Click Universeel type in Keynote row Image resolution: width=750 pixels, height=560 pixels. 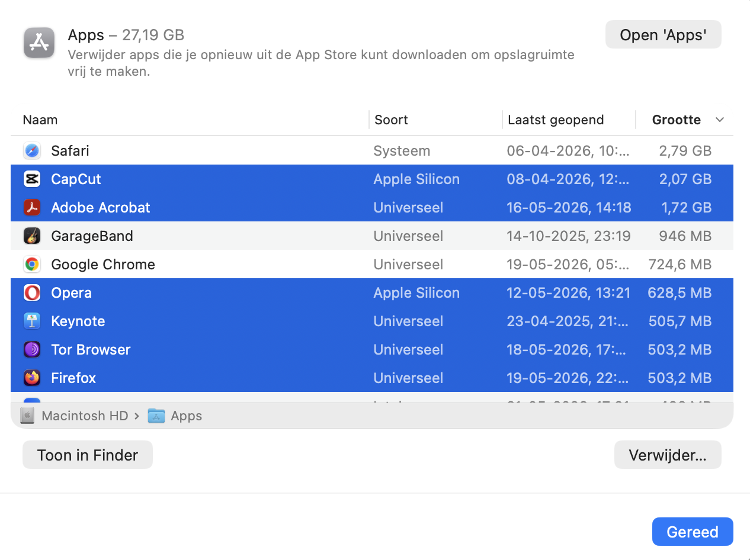[x=408, y=321]
